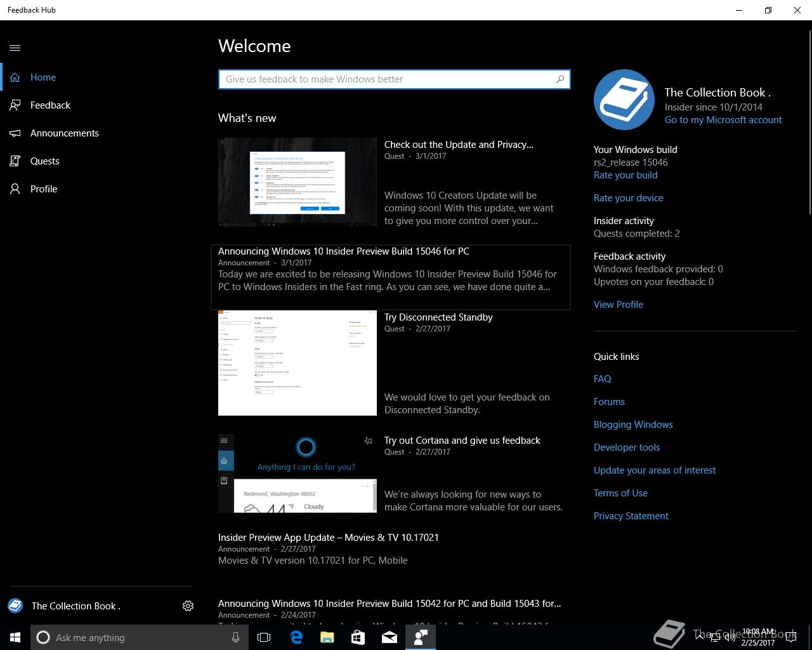
Task: Click the 'View Profile' link
Action: (x=619, y=305)
